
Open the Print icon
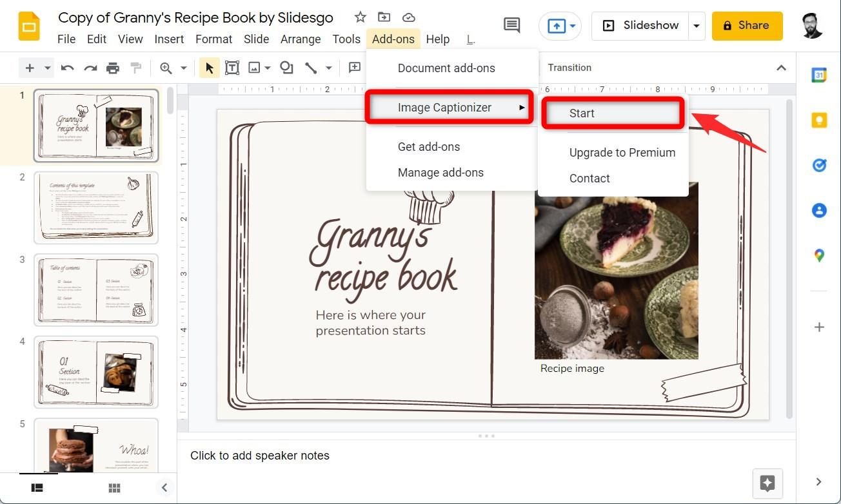click(x=113, y=68)
